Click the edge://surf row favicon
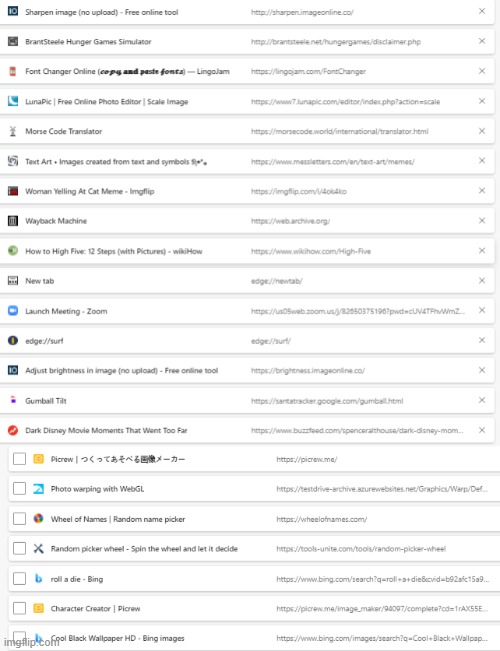500x651 pixels. pos(13,340)
